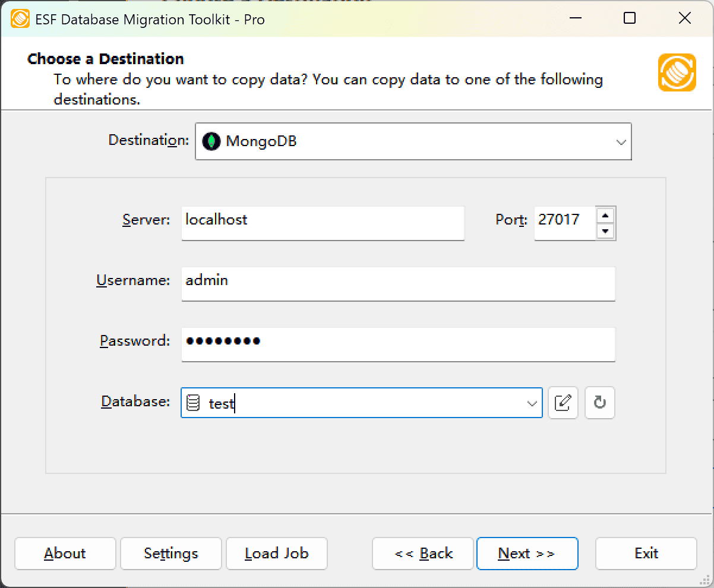714x588 pixels.
Task: Click the About button
Action: click(65, 553)
